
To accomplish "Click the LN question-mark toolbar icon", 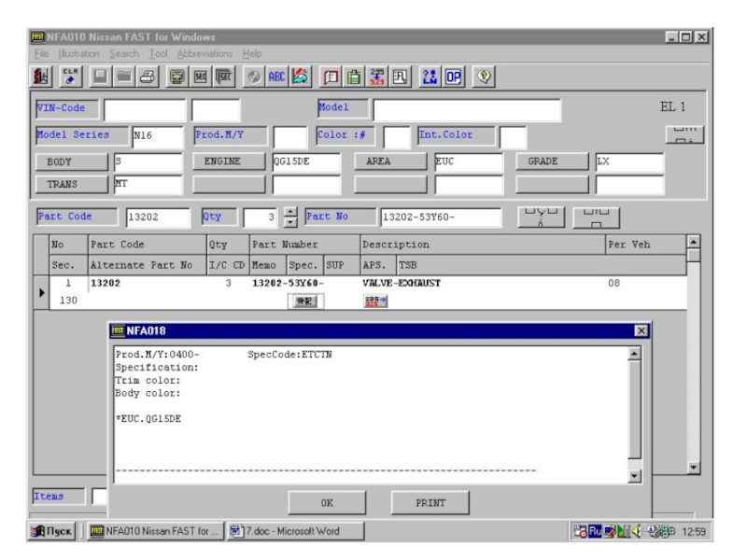I will [430, 77].
